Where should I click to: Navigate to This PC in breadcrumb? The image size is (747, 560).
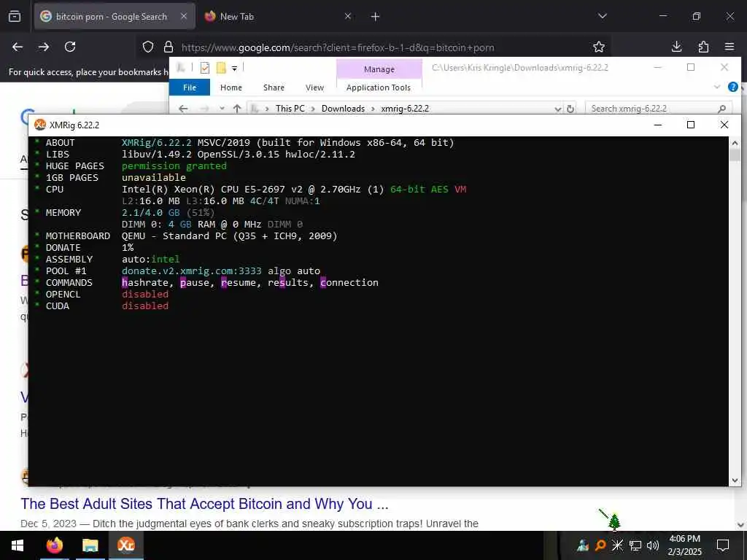pos(290,109)
